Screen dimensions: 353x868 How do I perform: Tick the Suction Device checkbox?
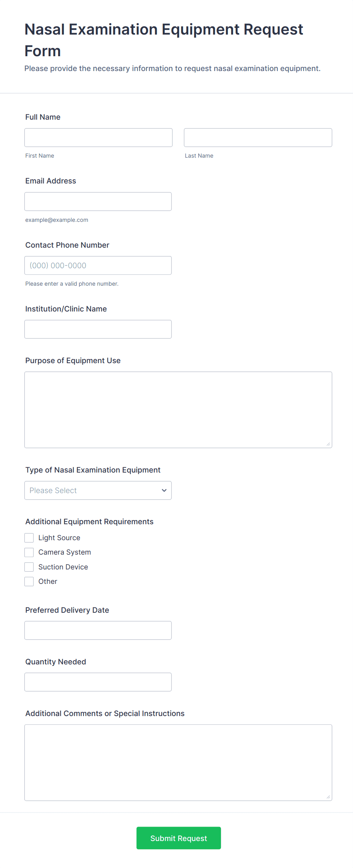coord(29,567)
